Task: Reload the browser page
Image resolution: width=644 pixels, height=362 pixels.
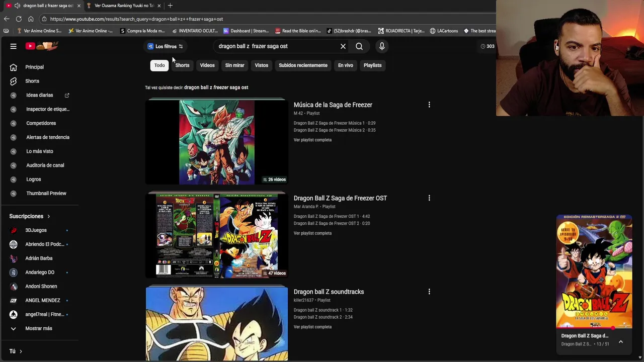Action: tap(19, 19)
